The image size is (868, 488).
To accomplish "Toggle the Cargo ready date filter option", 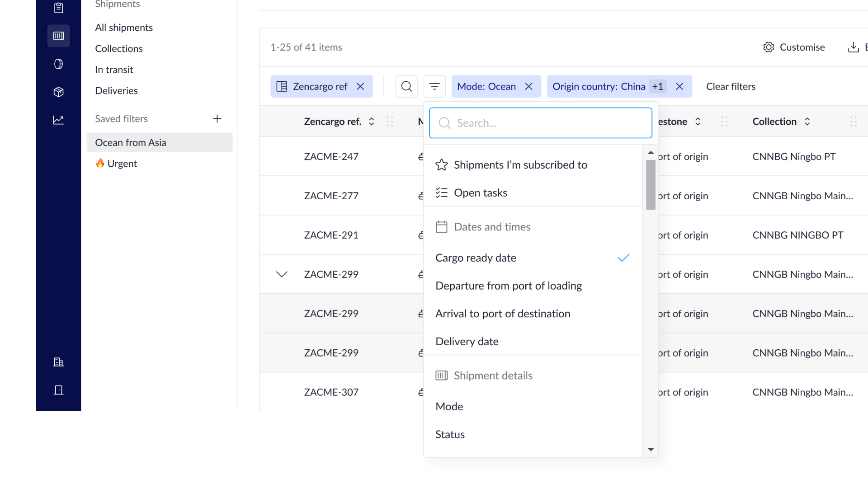I will coord(533,258).
